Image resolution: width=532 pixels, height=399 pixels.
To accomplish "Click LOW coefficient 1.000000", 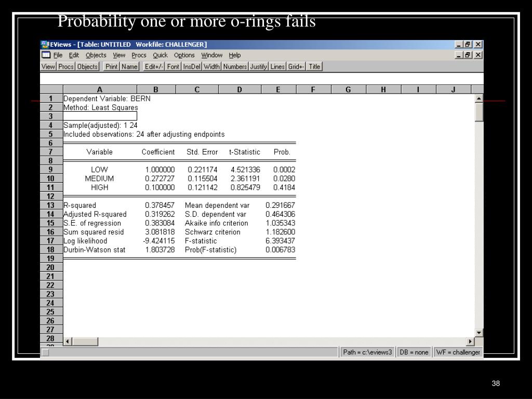I will point(160,170).
